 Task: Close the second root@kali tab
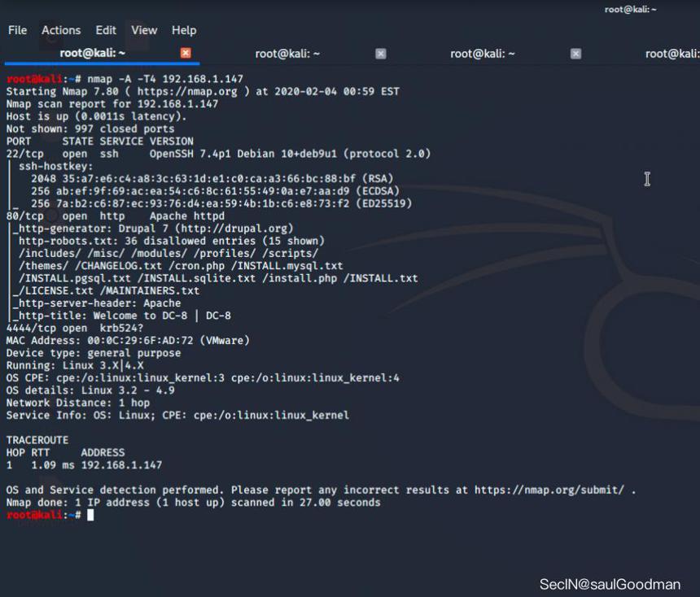381,54
